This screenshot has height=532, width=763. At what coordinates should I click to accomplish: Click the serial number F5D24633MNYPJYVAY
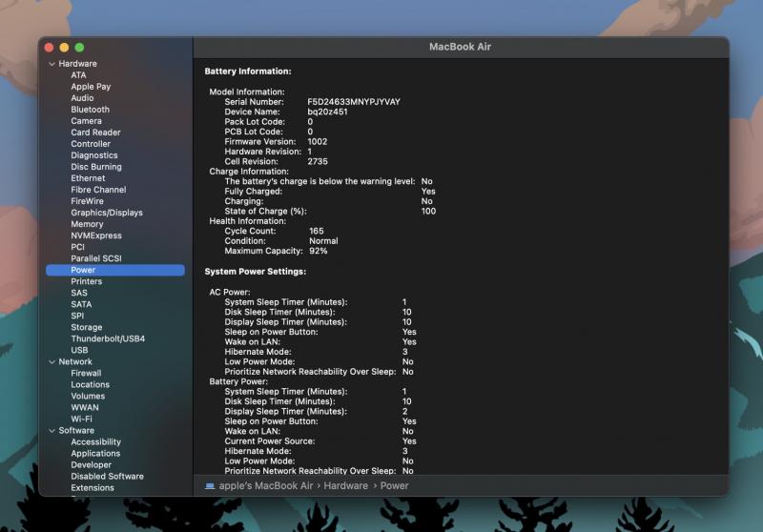point(354,102)
